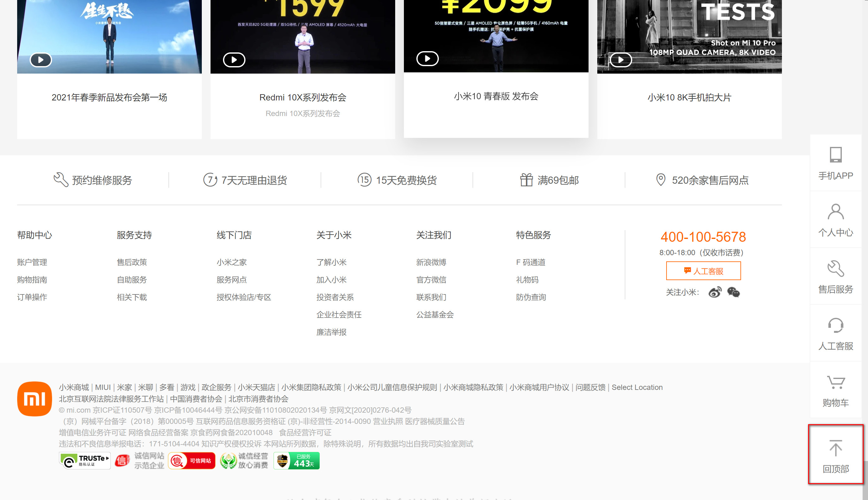868x500 pixels.
Task: Click the WeChat follow icon
Action: [733, 292]
